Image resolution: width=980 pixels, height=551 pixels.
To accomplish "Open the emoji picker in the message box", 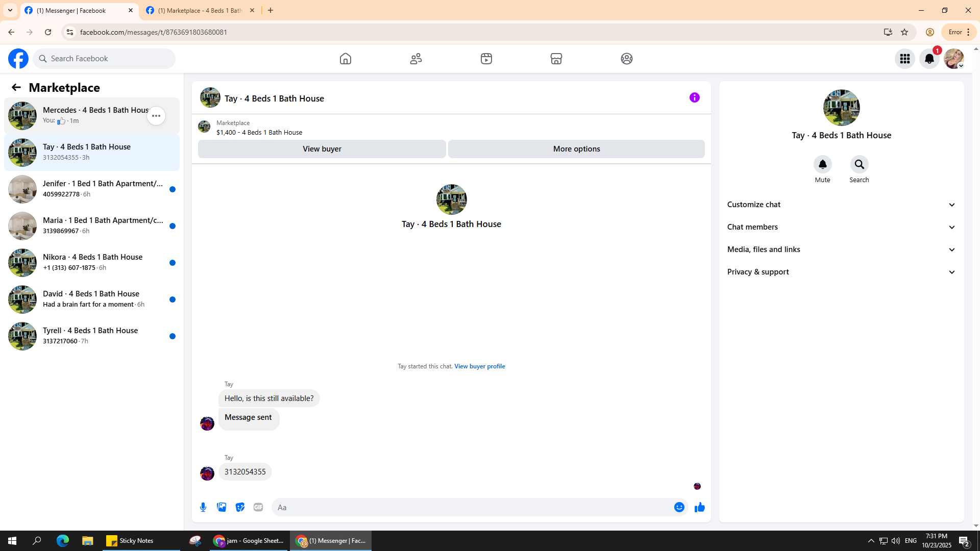I will pyautogui.click(x=679, y=507).
